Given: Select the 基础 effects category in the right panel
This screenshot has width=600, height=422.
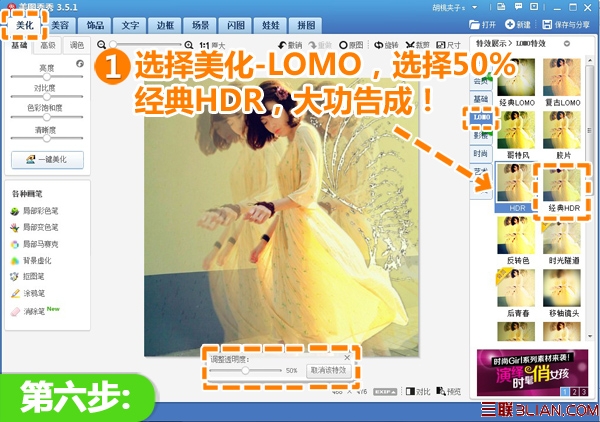Looking at the screenshot, I should coord(481,99).
